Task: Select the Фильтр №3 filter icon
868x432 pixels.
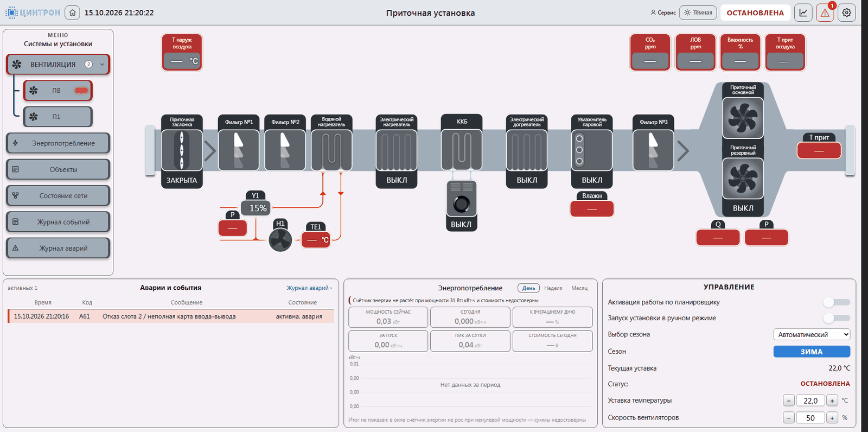Action: [x=653, y=150]
